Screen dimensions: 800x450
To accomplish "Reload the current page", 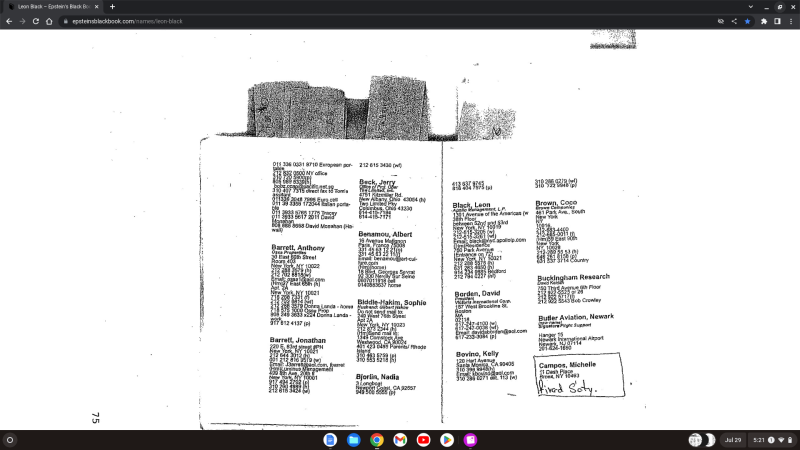I will click(x=36, y=21).
